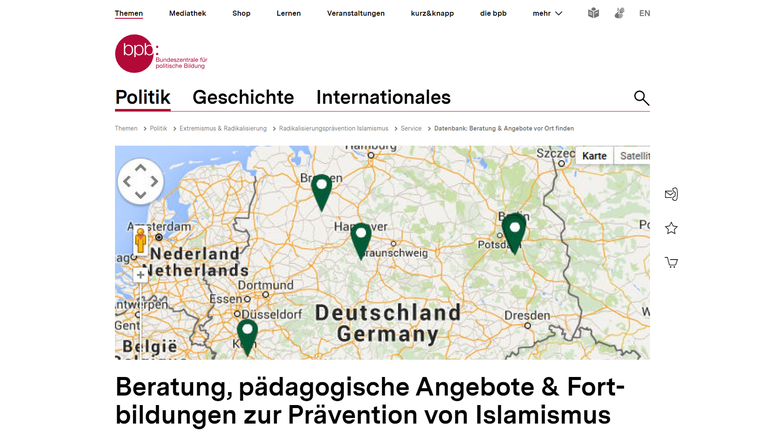Select the Street View pegman icon

(x=141, y=240)
